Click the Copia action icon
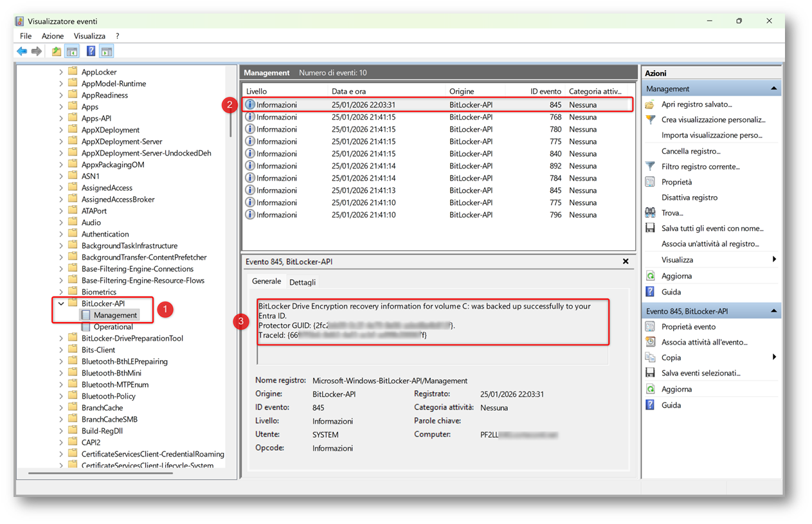 pos(650,357)
